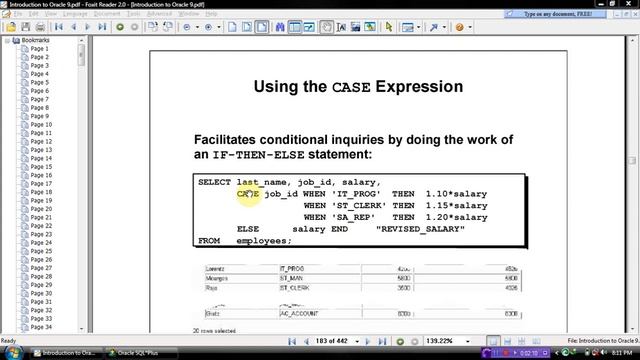Go to next page using the top toolbar
640x360 pixels.
(87, 27)
